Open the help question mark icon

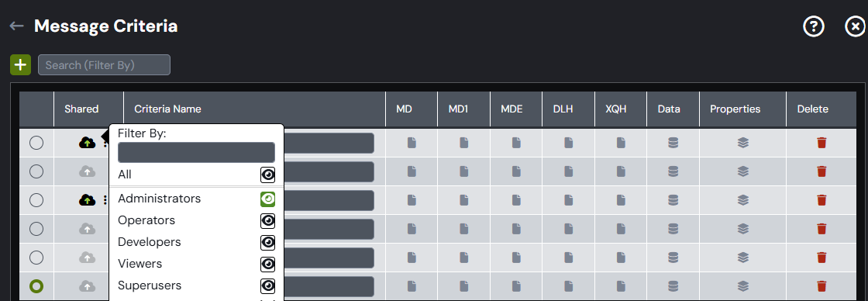814,26
